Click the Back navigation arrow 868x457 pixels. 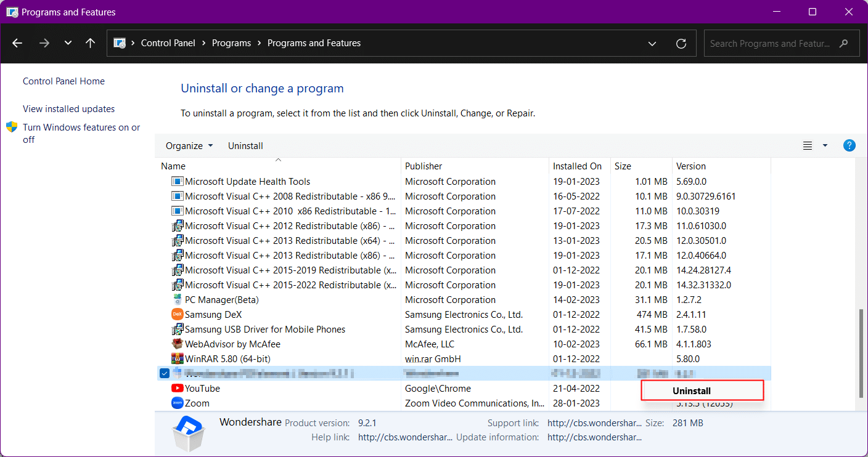[x=17, y=43]
